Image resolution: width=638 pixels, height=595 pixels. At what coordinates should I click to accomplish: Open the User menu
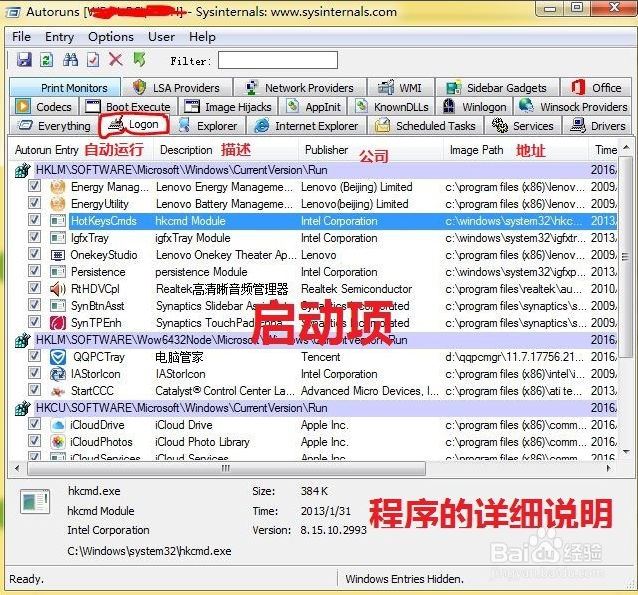point(162,37)
